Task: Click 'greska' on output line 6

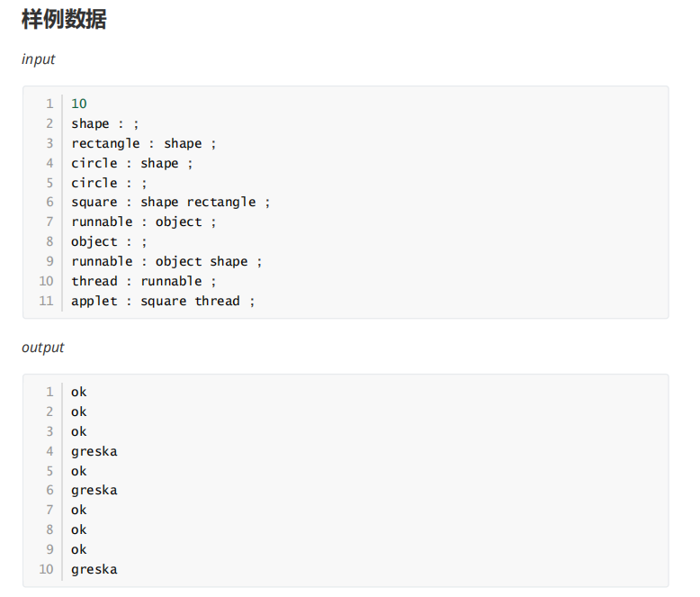Action: 94,491
